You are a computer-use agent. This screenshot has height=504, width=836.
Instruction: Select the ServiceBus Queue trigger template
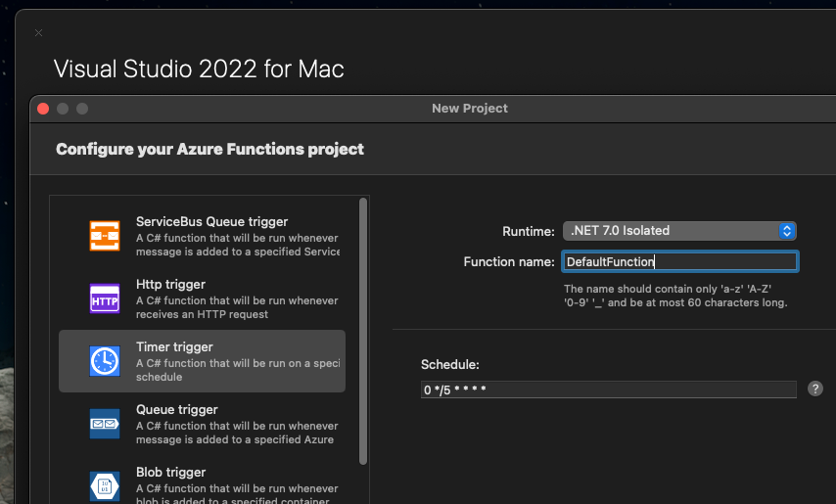point(202,236)
